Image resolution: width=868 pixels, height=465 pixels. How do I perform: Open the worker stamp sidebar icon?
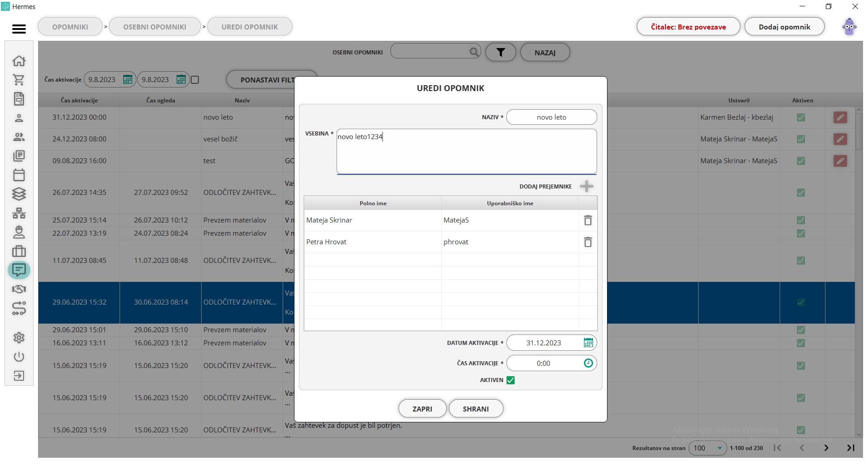(x=19, y=232)
